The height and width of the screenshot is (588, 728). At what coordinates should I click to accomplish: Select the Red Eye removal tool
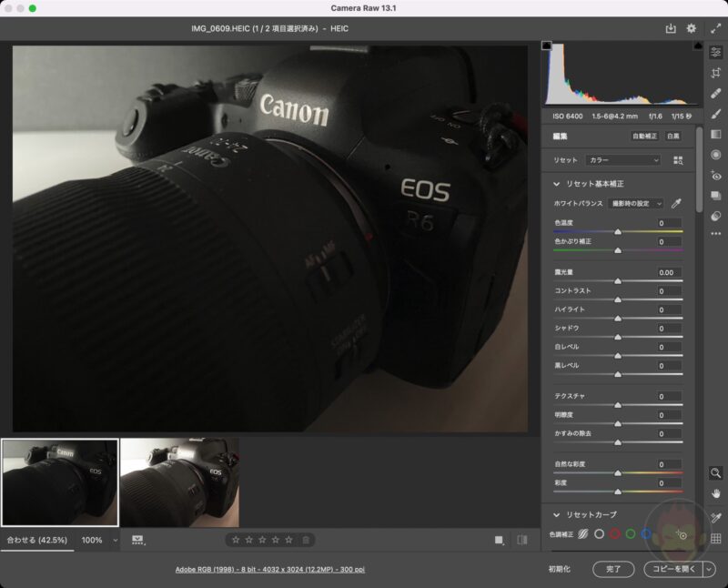pos(716,176)
